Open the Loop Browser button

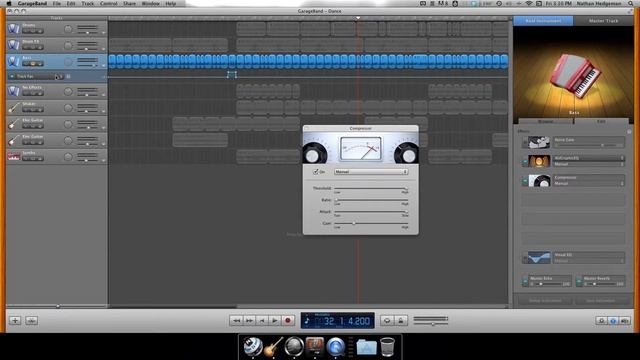(x=601, y=321)
